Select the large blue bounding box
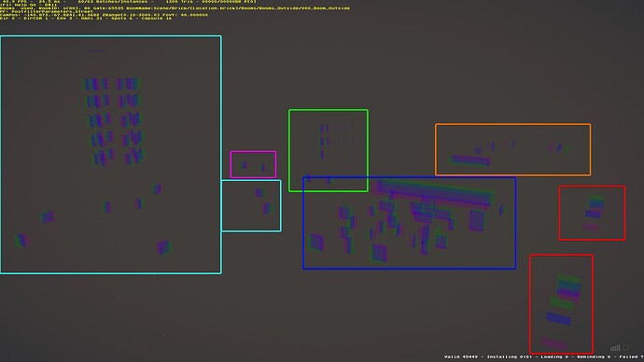The height and width of the screenshot is (362, 644). click(x=410, y=223)
